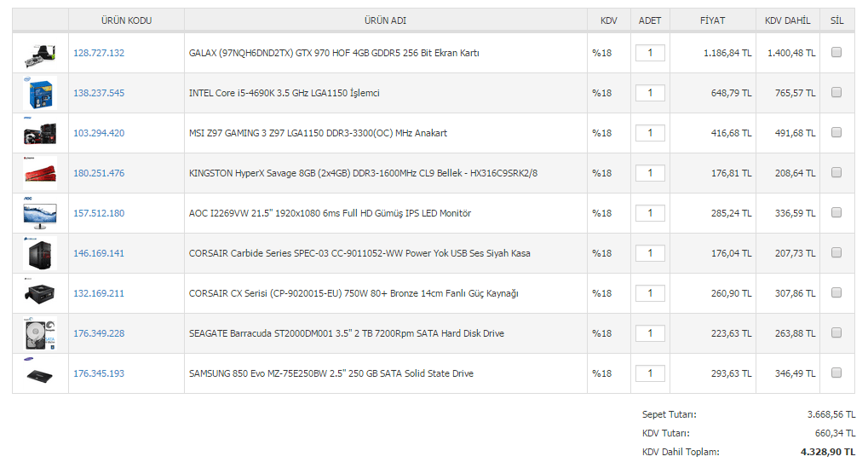Click quantity field for Seagate Barracuda drive
This screenshot has width=868, height=468.
[650, 333]
